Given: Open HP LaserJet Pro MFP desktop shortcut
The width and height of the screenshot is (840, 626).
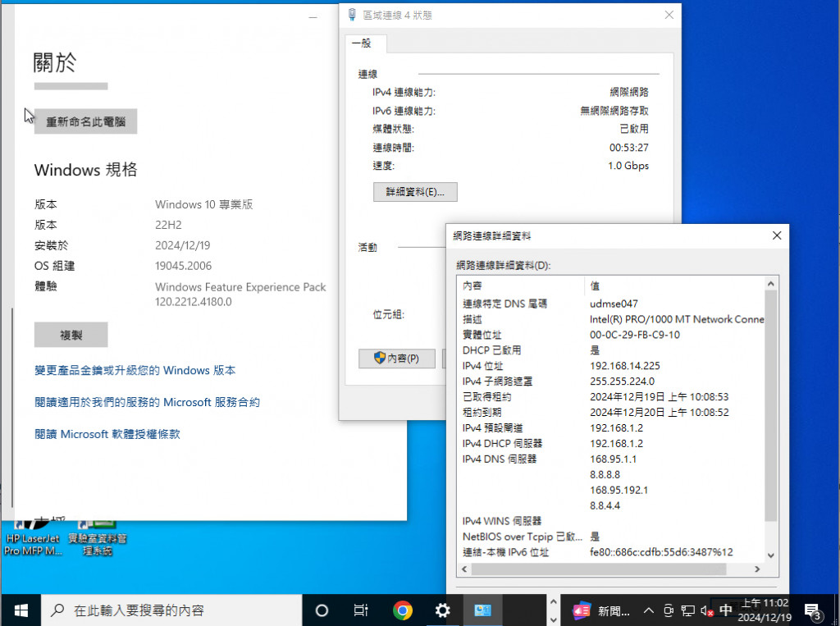Looking at the screenshot, I should (33, 539).
